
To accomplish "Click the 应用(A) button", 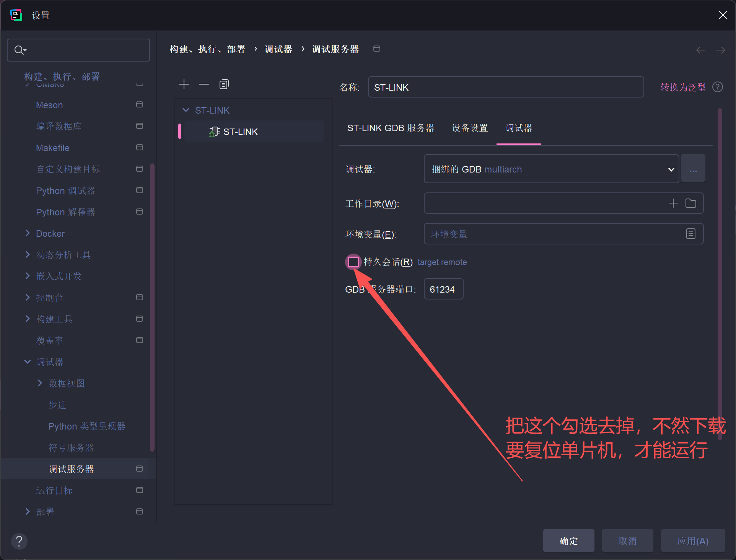I will click(693, 541).
